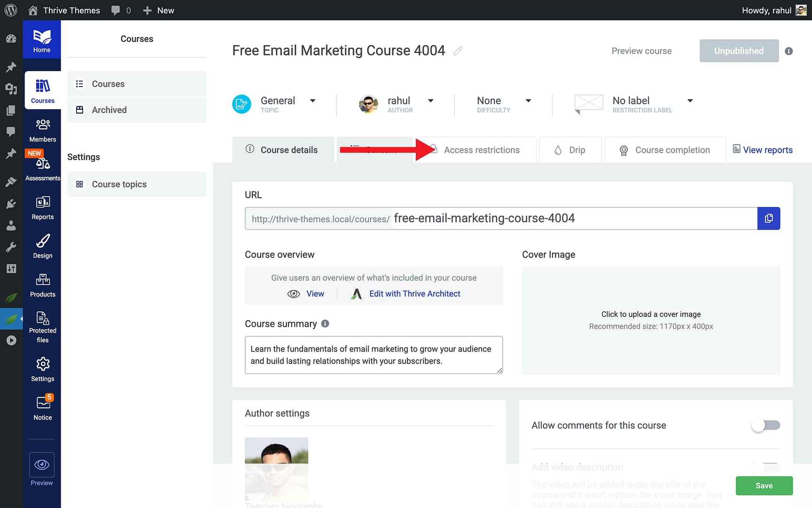The height and width of the screenshot is (508, 812).
Task: Switch to the Access restrictions tab
Action: 481,150
